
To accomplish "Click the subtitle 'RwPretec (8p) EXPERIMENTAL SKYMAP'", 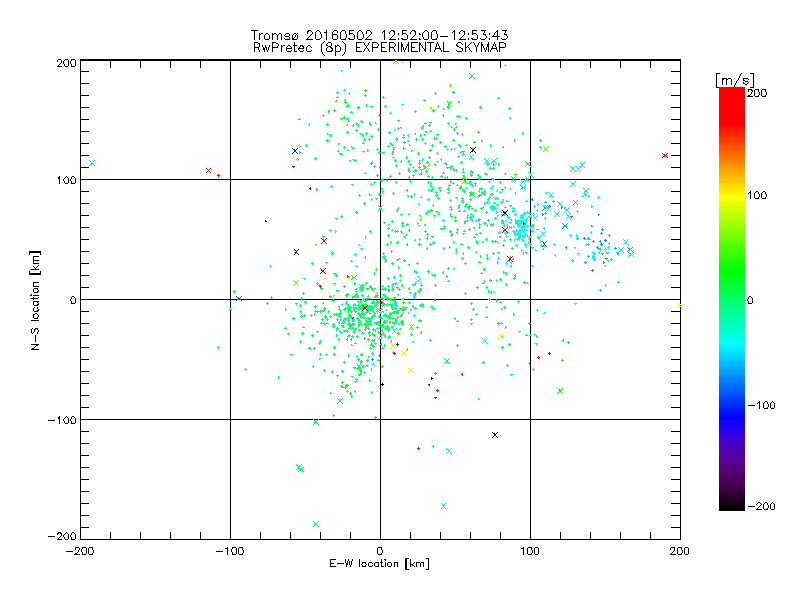I will [380, 48].
